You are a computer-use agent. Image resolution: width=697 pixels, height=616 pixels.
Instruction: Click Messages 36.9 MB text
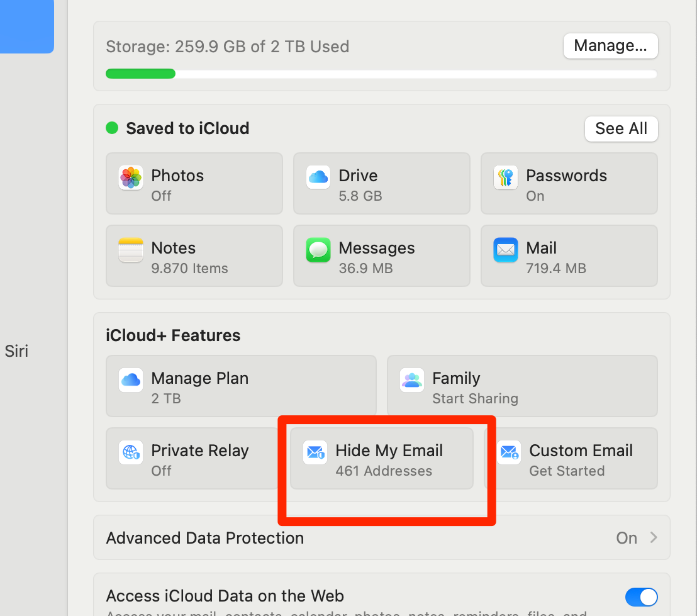[x=365, y=268]
